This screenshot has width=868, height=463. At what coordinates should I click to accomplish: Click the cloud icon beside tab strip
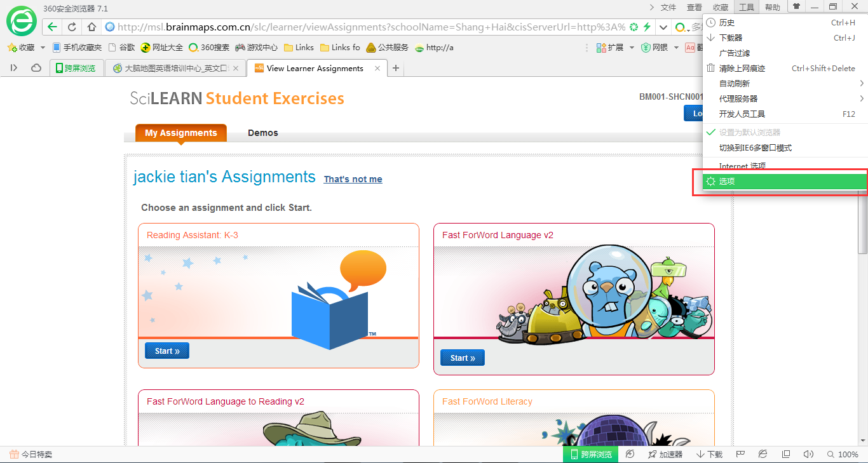click(x=36, y=68)
